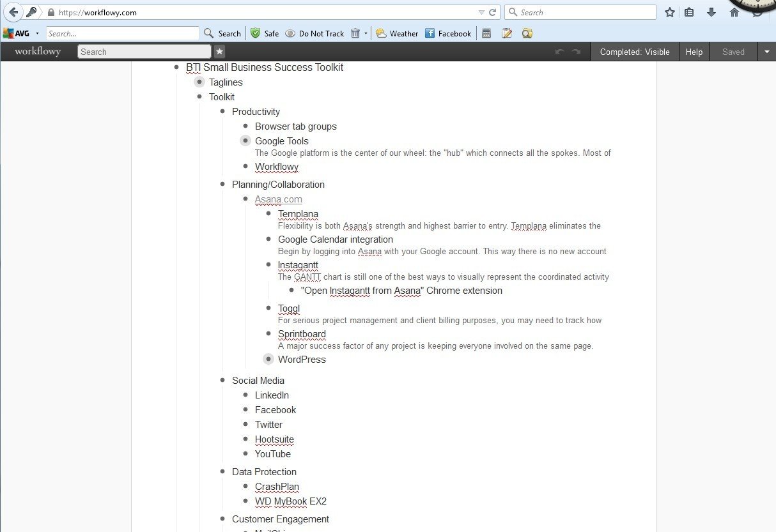Click the key icon in the address bar
The height and width of the screenshot is (532, 776).
click(x=31, y=12)
